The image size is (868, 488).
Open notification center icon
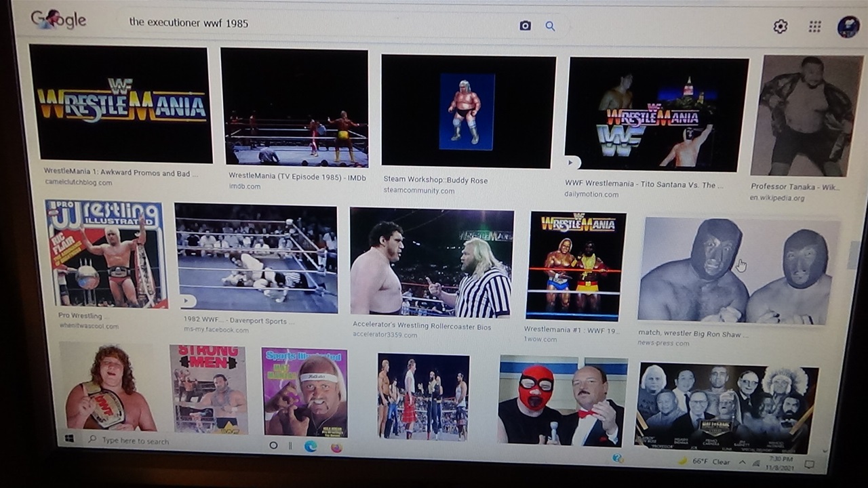809,464
